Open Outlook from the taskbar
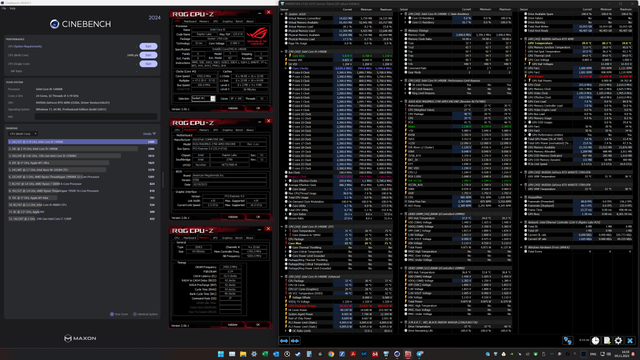The image size is (640, 360). point(276,354)
